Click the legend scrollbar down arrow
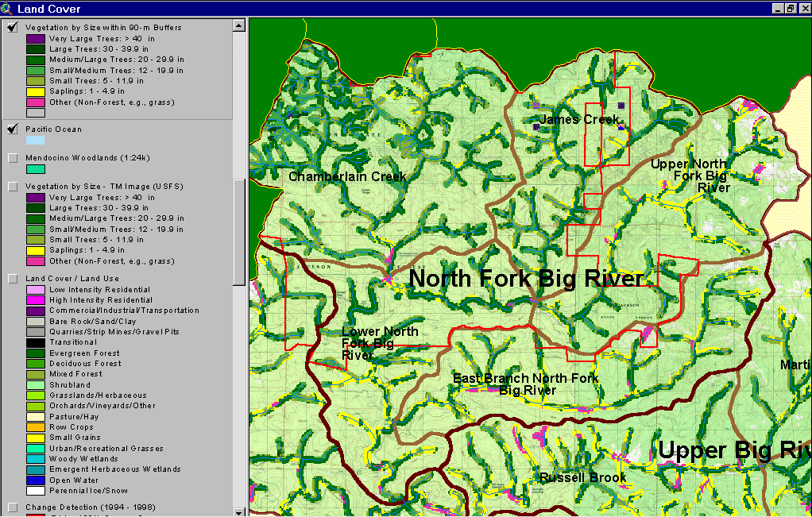This screenshot has width=812, height=517. (x=238, y=511)
